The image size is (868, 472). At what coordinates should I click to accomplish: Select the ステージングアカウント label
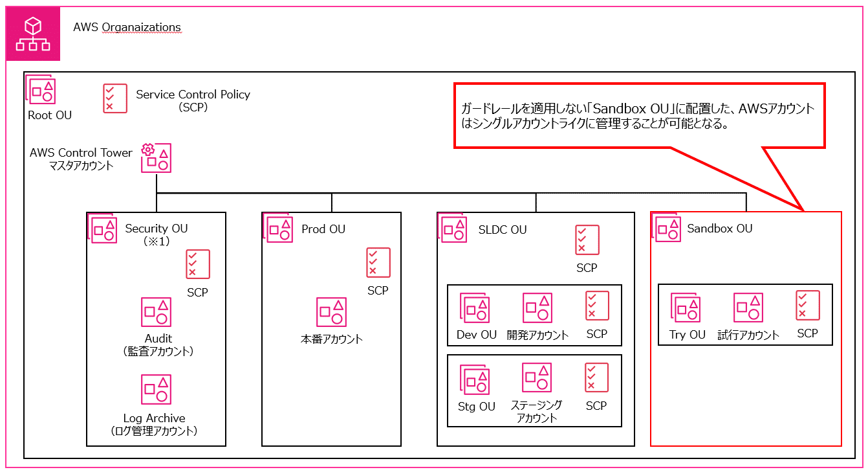[x=537, y=411]
